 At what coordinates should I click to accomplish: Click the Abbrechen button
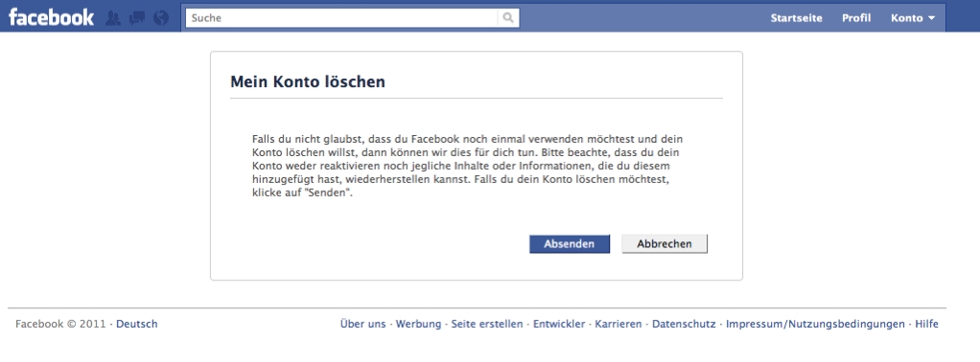665,244
